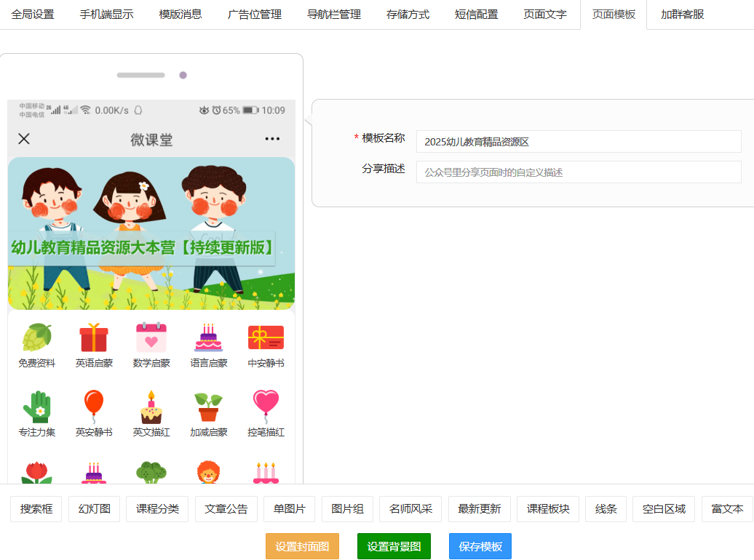
Task: Select the 数学启蒙 calendar heart icon
Action: tap(151, 337)
